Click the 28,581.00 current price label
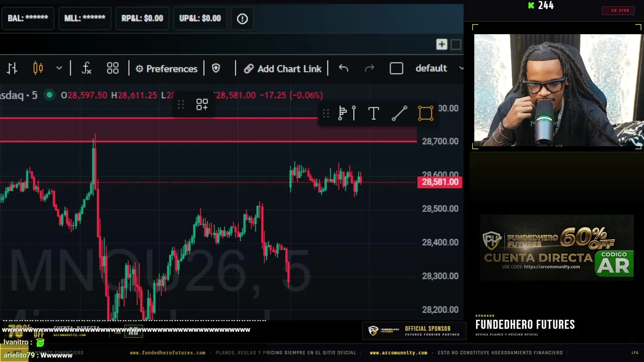This screenshot has height=362, width=644. pos(440,182)
